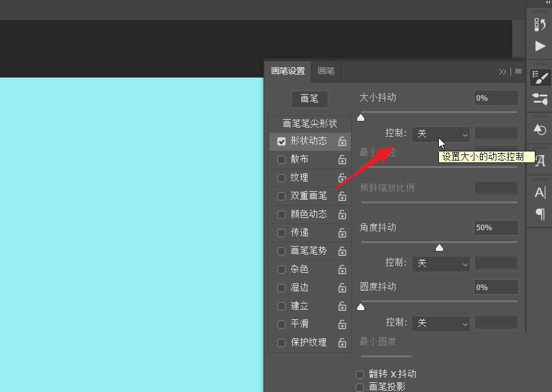Toggle lock for 湿边
The height and width of the screenshot is (392, 552).
click(342, 288)
